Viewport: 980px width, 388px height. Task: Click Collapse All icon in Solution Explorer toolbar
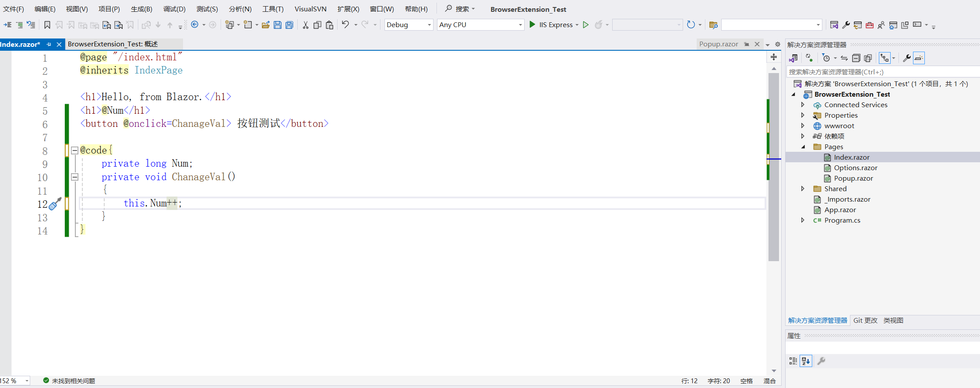[856, 58]
